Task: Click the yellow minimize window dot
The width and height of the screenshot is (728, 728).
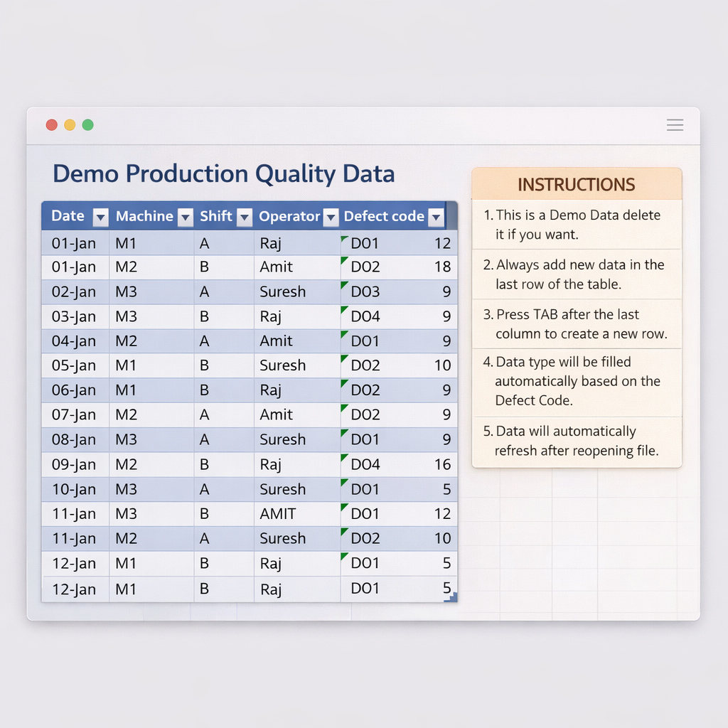Action: [70, 125]
